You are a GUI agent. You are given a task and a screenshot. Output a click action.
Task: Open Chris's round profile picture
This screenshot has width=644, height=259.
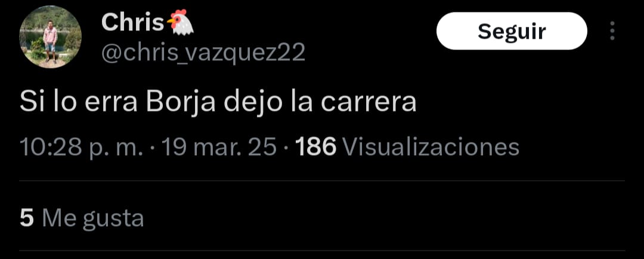pos(50,37)
